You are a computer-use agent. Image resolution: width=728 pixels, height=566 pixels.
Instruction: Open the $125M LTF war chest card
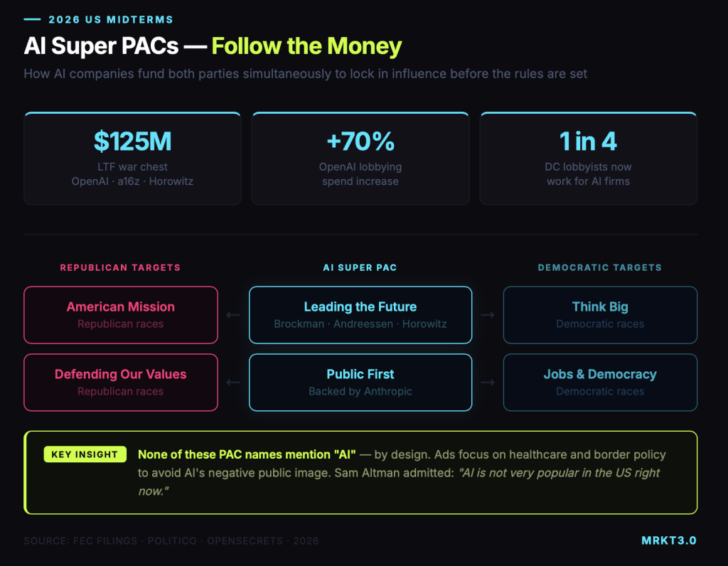[132, 158]
